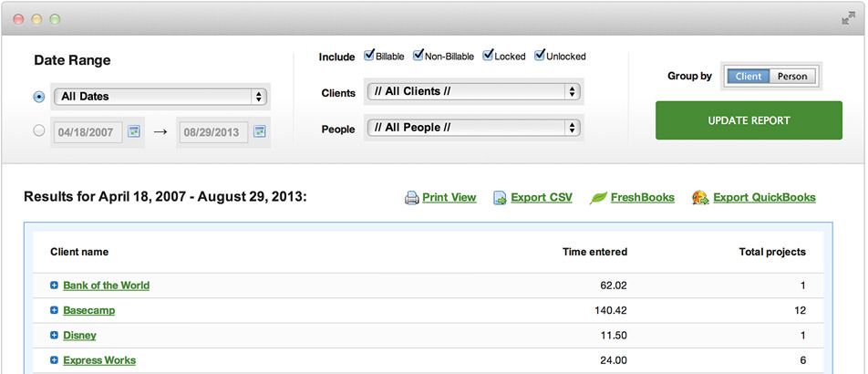Image resolution: width=868 pixels, height=374 pixels.
Task: Click the printer icon beside Print View
Action: pyautogui.click(x=412, y=197)
